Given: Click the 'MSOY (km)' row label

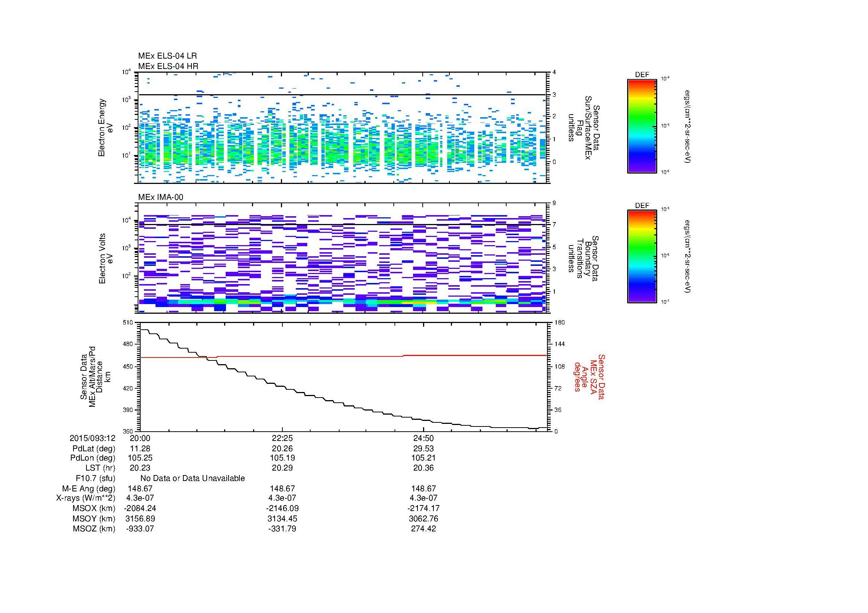Looking at the screenshot, I should pos(94,518).
